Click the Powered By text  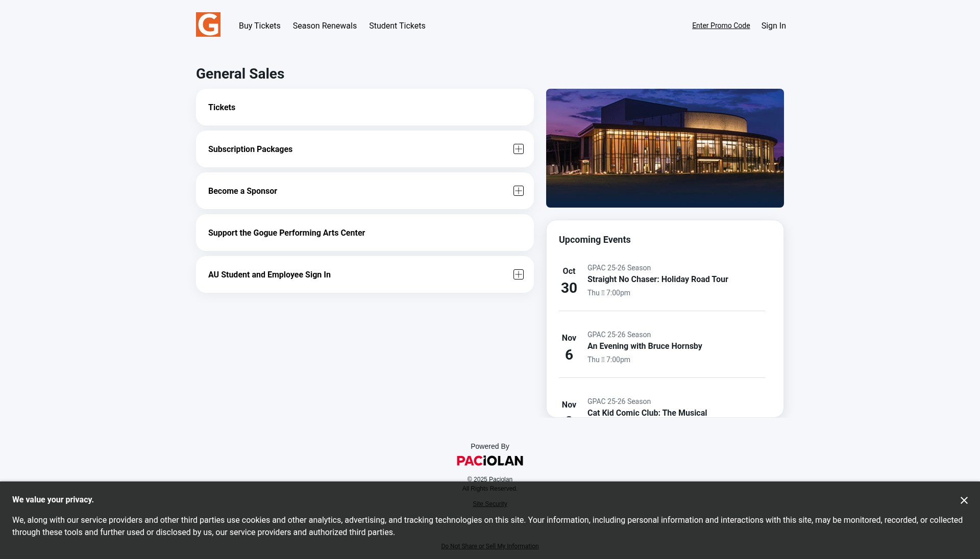490,446
